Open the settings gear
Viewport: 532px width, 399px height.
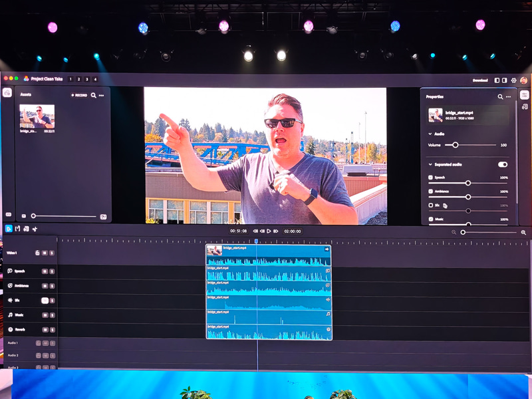[513, 80]
